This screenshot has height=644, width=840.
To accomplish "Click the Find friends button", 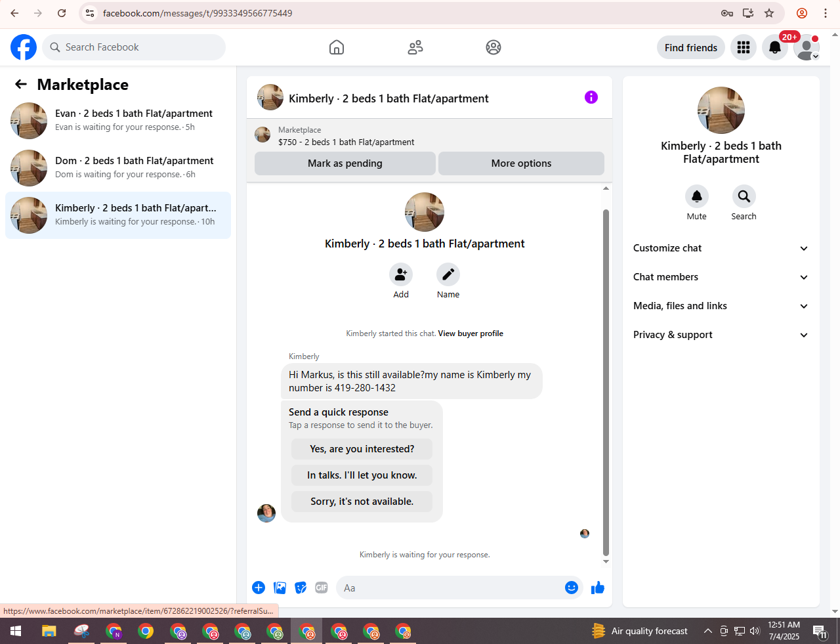I will (x=691, y=47).
